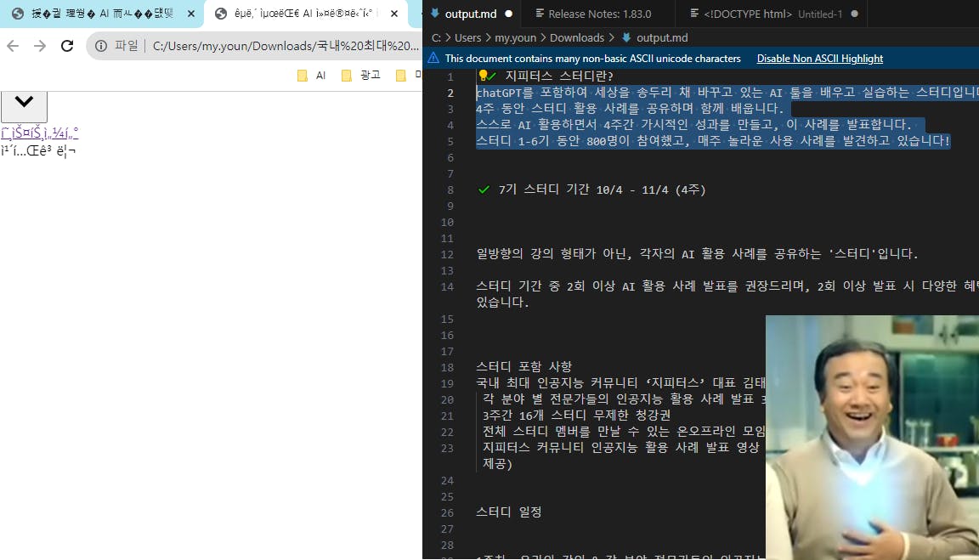Click the banner text about non-basic ASCII characters

point(592,59)
